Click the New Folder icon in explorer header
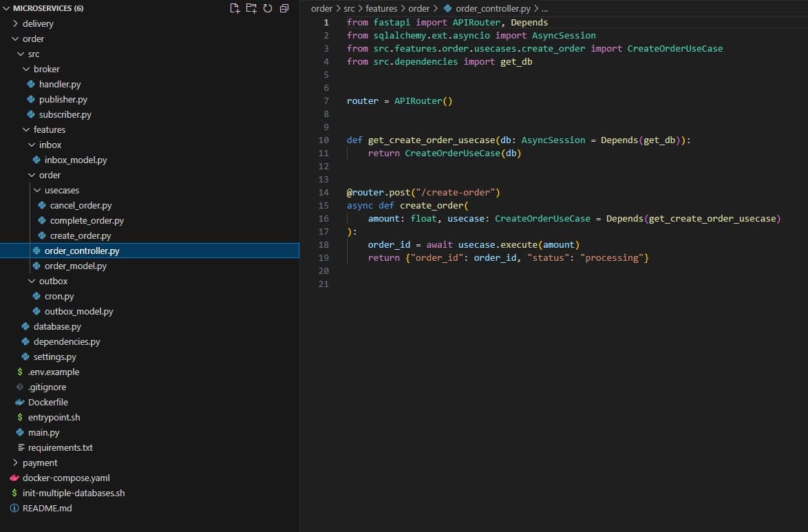 point(251,8)
